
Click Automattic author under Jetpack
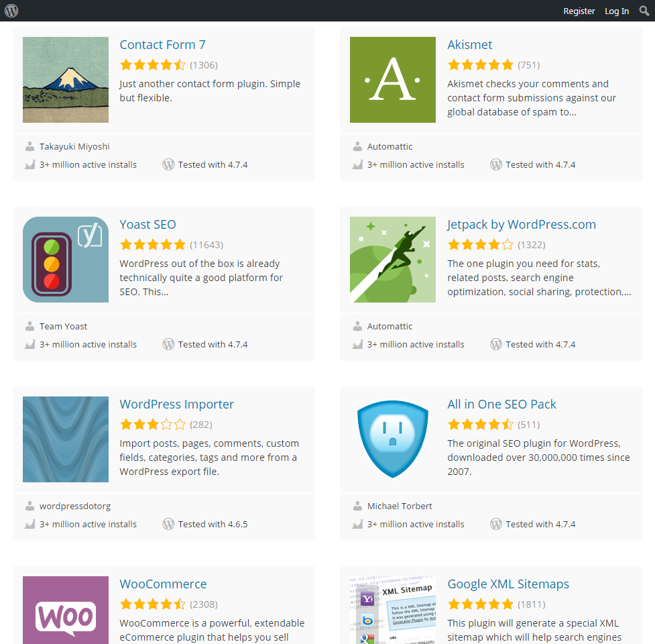[390, 327]
